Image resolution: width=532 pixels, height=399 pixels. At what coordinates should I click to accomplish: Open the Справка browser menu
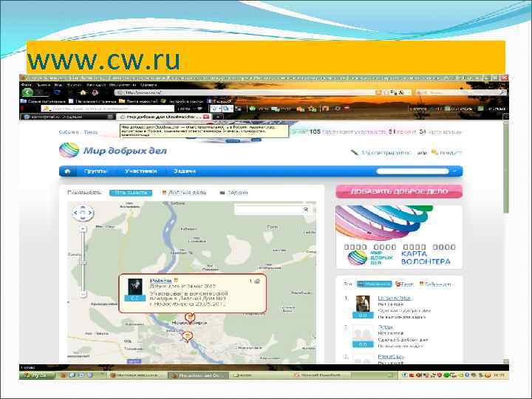149,85
